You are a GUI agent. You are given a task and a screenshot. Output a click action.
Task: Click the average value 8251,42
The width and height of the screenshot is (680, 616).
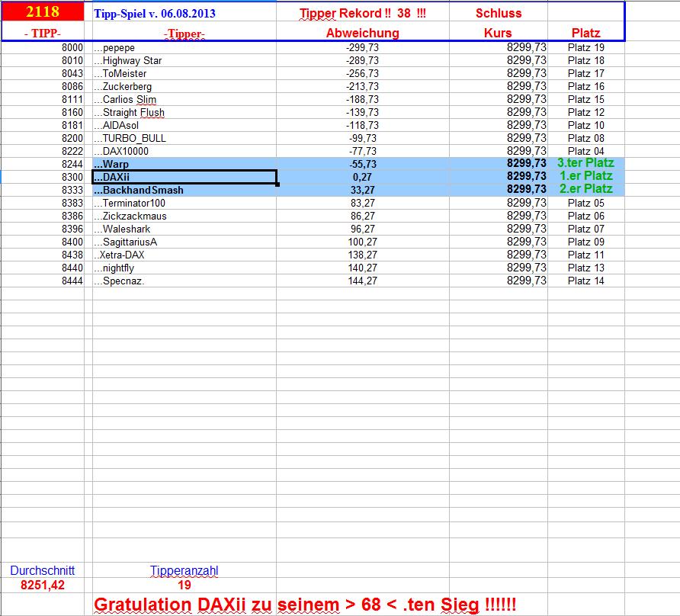[x=43, y=585]
